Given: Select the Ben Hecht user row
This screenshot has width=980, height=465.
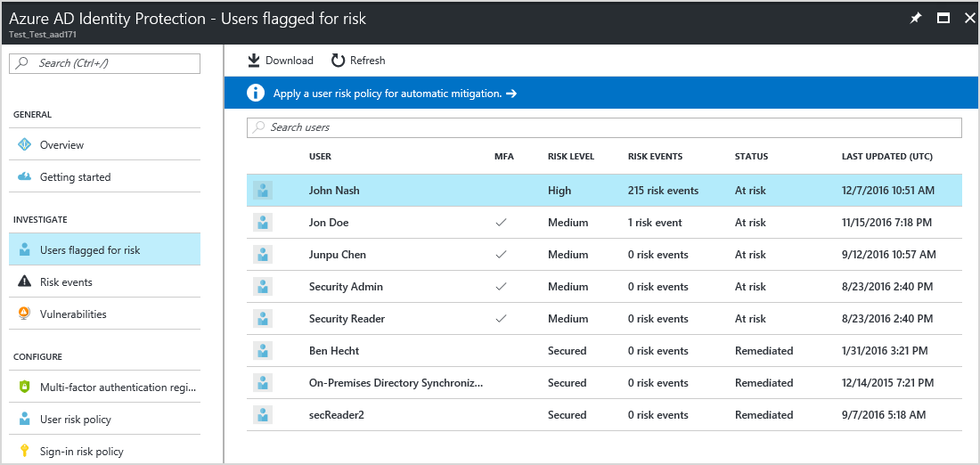Looking at the screenshot, I should click(x=604, y=351).
